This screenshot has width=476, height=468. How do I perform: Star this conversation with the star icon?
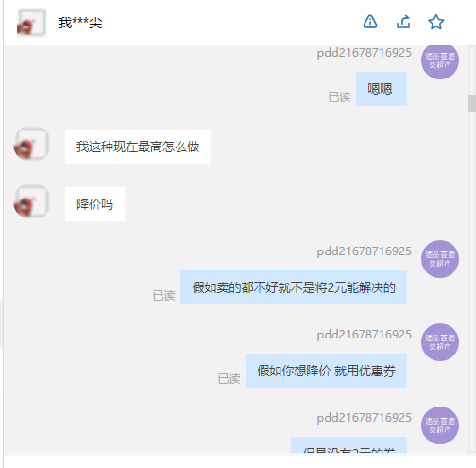coord(436,22)
